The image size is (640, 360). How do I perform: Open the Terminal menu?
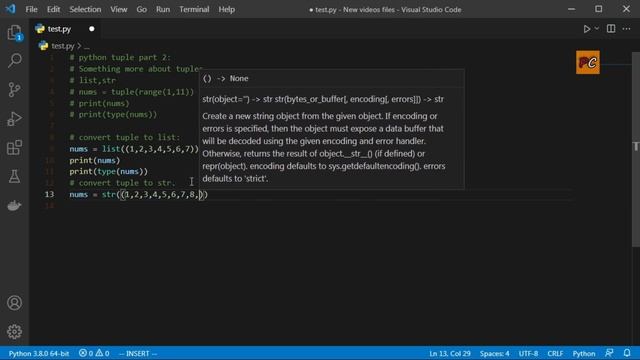click(194, 9)
